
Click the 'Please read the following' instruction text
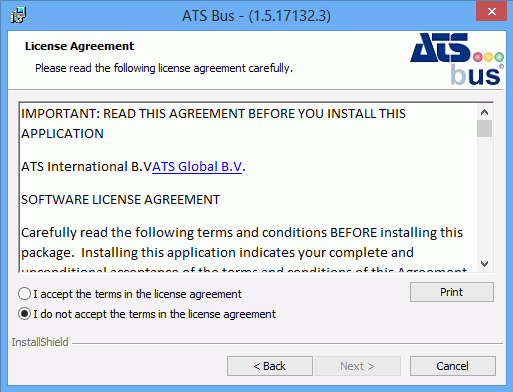[164, 68]
